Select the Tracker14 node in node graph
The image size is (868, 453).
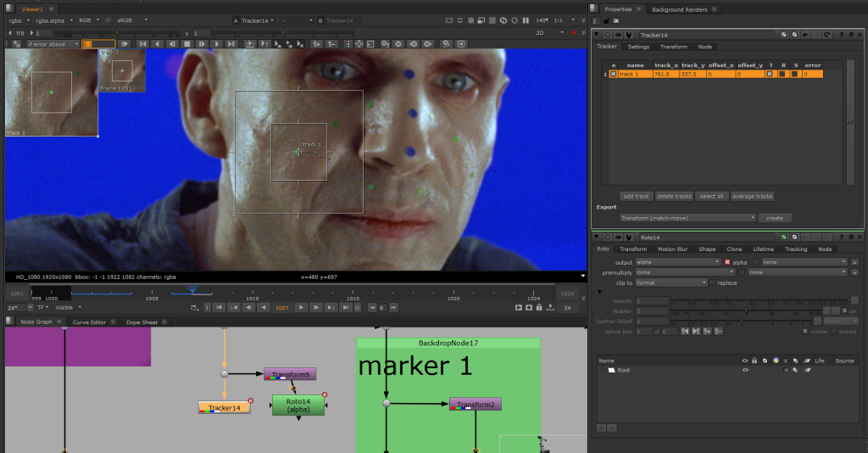(224, 408)
